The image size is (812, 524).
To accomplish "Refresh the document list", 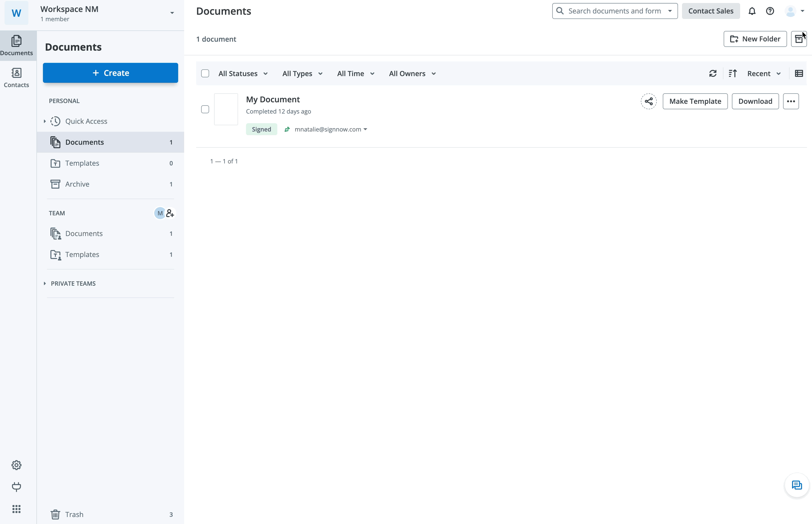I will 713,74.
